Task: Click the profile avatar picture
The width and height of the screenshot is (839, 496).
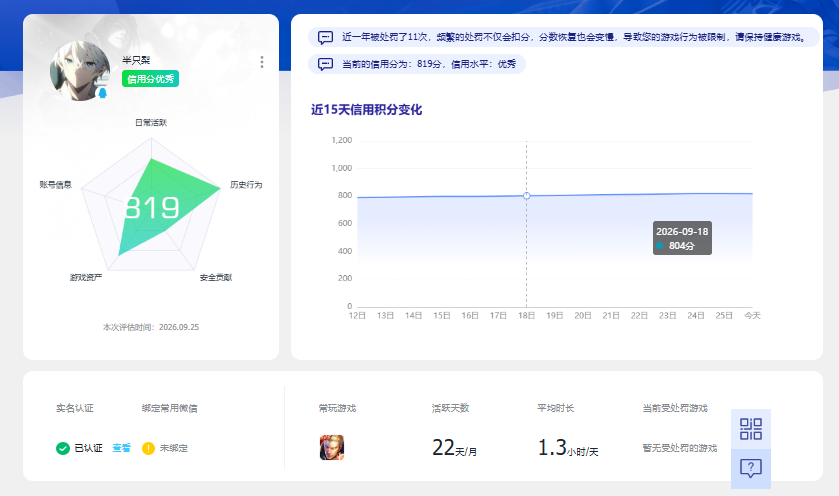Action: (x=80, y=71)
